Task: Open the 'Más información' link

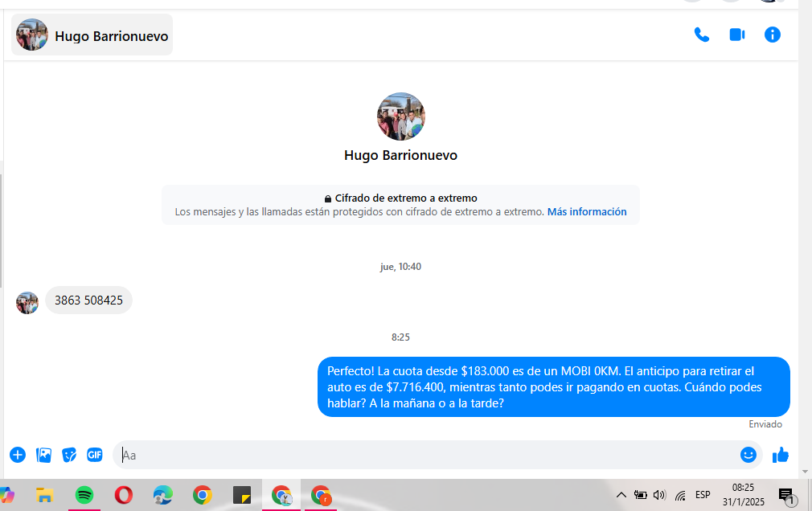Action: tap(587, 212)
